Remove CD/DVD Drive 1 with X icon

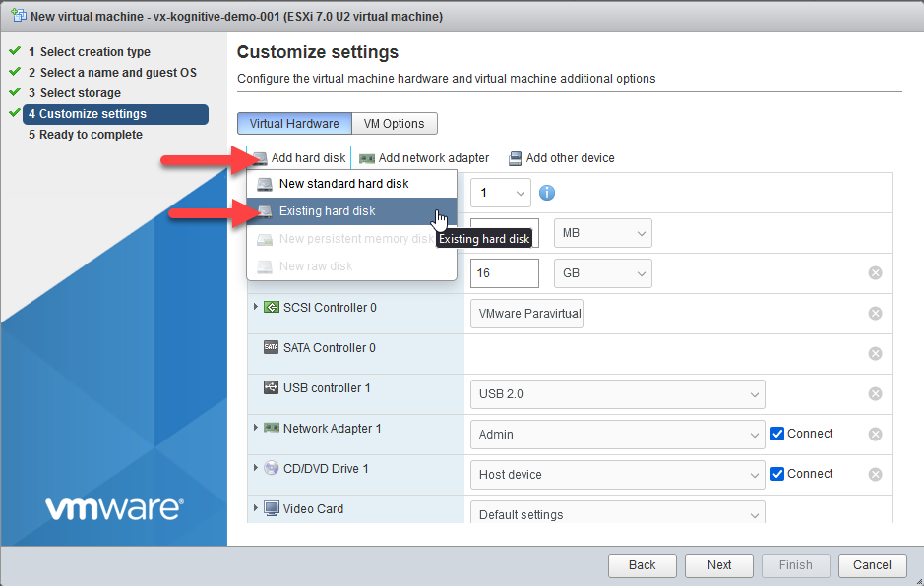(875, 474)
